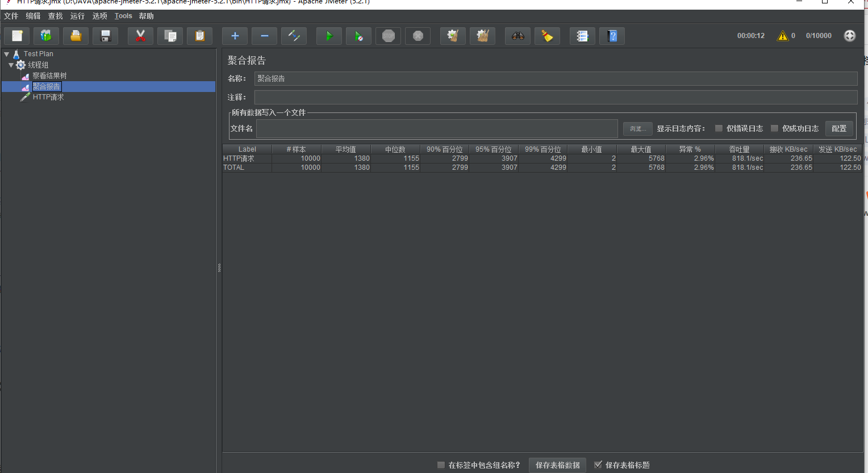Open the 查找 menu

click(56, 16)
